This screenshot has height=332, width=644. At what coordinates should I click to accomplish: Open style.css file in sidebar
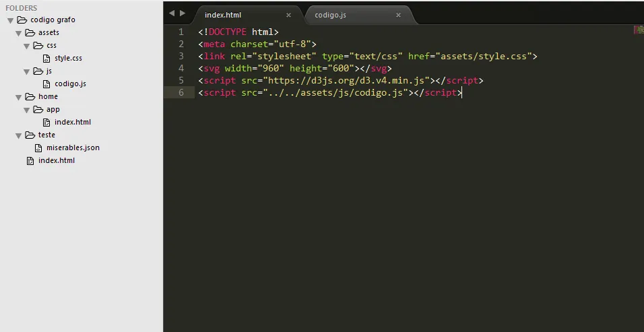[68, 59]
